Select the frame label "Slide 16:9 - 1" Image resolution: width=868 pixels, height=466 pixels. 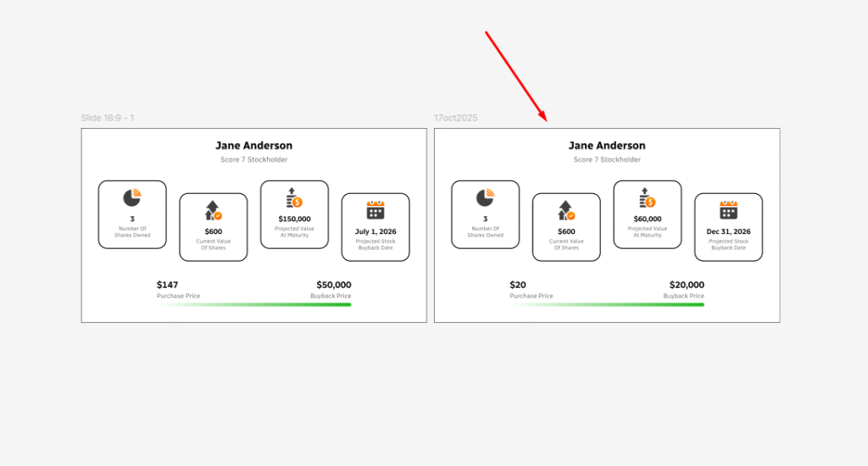point(108,118)
